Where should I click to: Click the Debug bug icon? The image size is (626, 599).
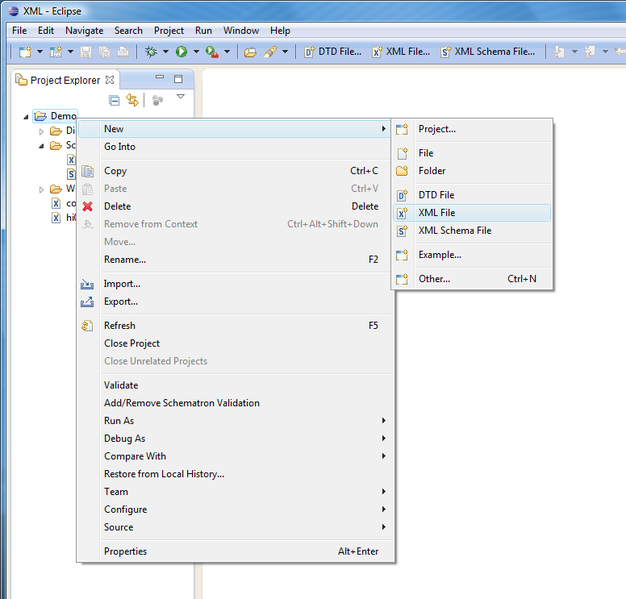click(151, 52)
